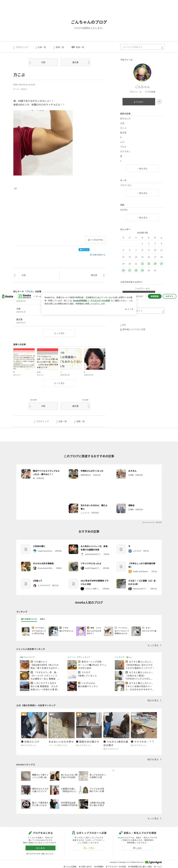178x868 pixels.
Task: Click the top 要注意 next article button
Action: pos(75,62)
